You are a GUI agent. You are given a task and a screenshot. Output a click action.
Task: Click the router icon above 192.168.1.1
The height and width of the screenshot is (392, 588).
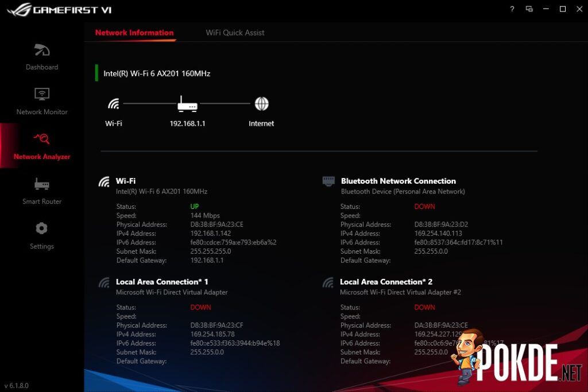(187, 104)
